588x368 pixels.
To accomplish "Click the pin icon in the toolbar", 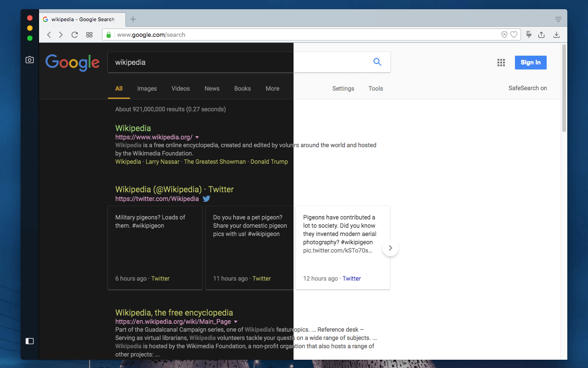I will pos(529,34).
